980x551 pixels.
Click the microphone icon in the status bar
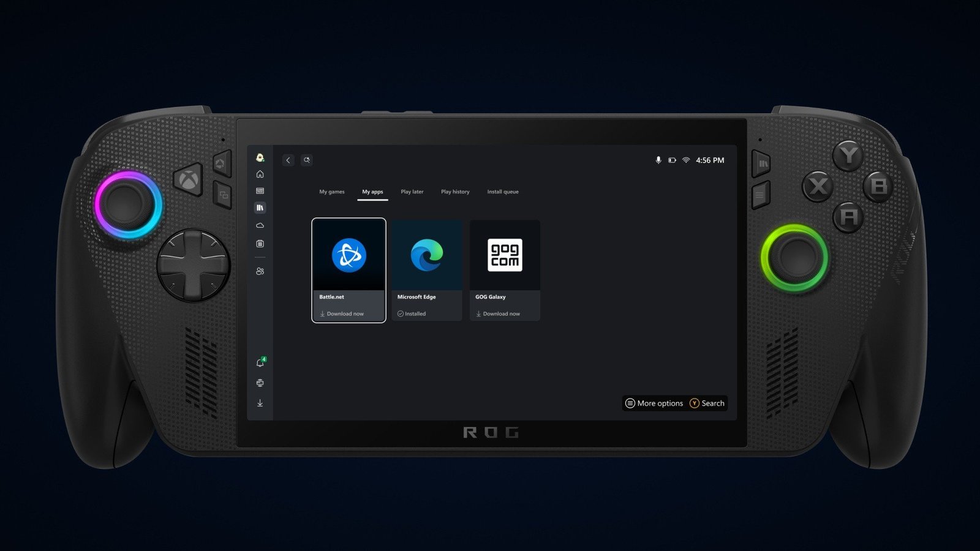pos(657,160)
